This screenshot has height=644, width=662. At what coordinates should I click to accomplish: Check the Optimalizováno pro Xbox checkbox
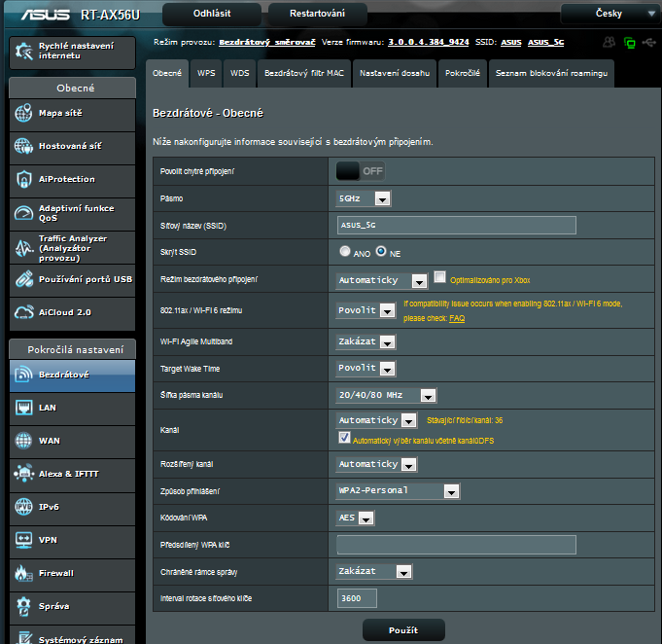[439, 277]
